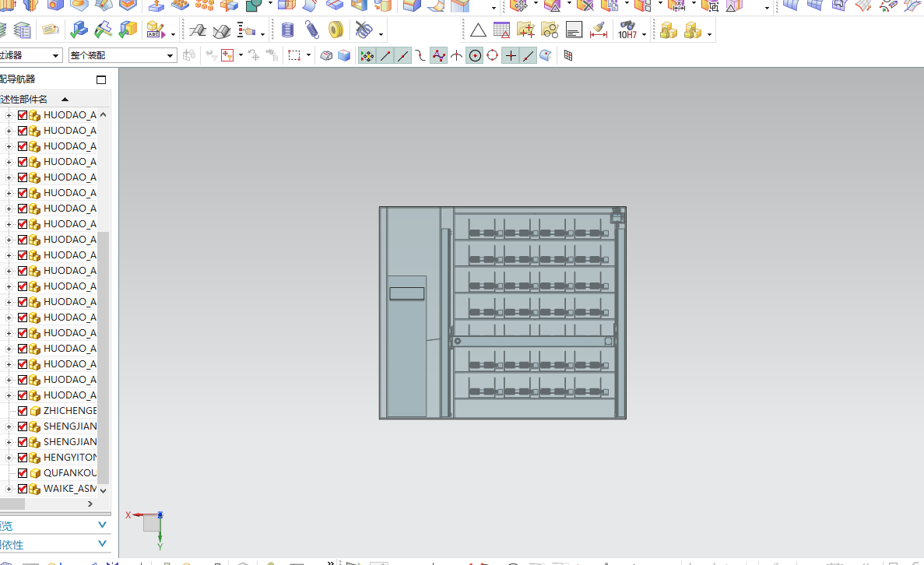Click the vending machine model in viewport
Screen dimensions: 924x565
click(503, 312)
